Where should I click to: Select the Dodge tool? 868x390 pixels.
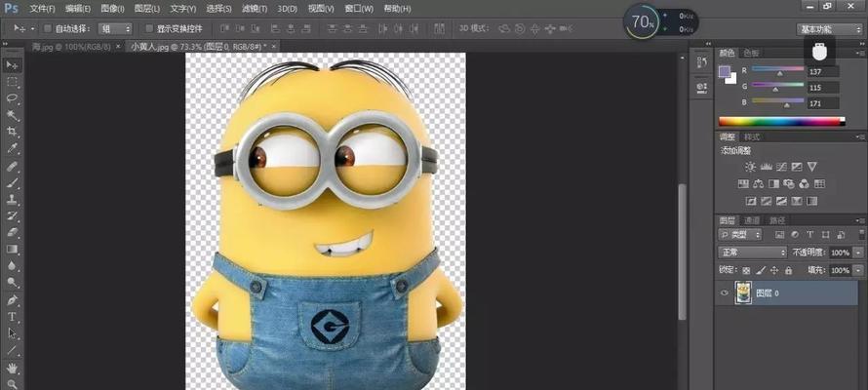click(12, 282)
